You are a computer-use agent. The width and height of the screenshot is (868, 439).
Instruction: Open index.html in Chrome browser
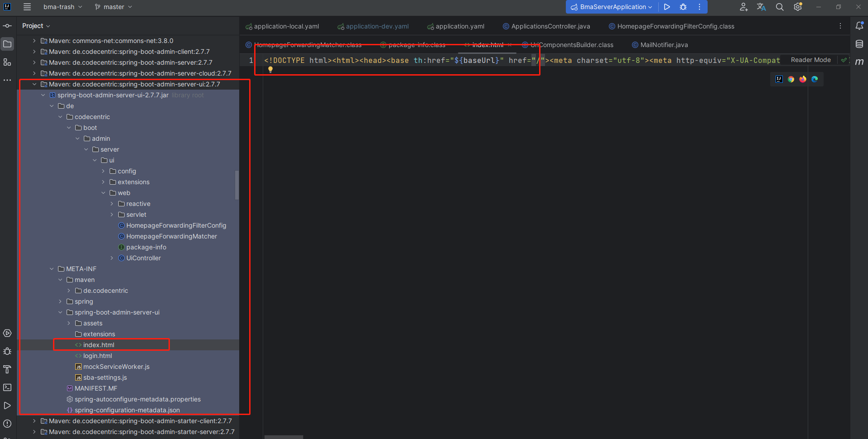(791, 79)
